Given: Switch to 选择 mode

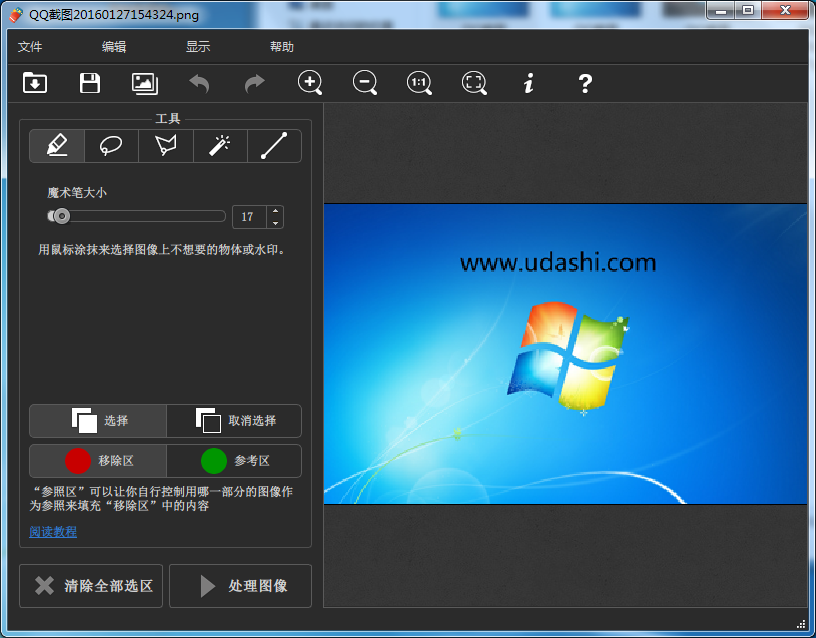Looking at the screenshot, I should pyautogui.click(x=98, y=420).
